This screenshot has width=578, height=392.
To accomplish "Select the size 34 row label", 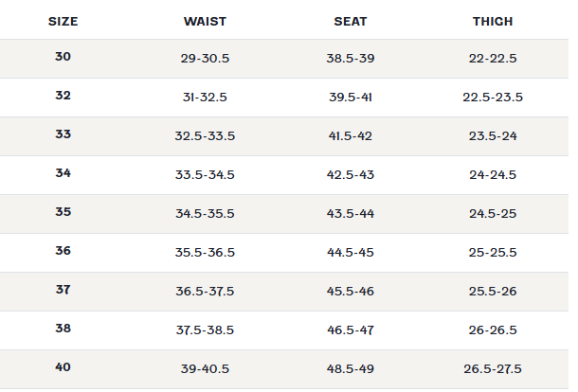I will pos(63,173).
